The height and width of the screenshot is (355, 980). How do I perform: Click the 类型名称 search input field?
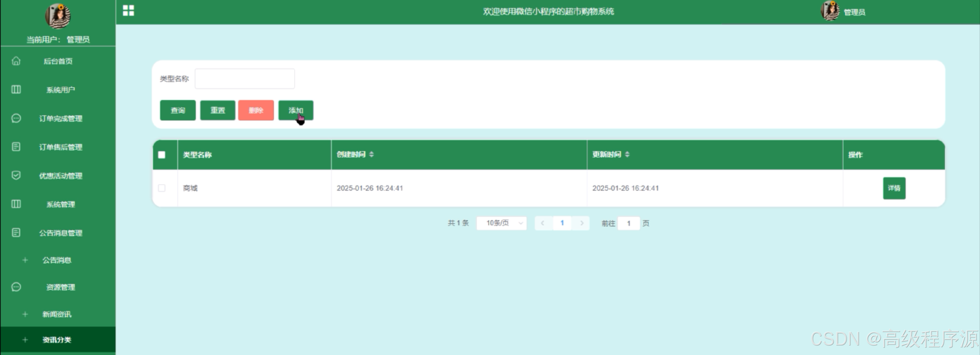click(x=245, y=79)
